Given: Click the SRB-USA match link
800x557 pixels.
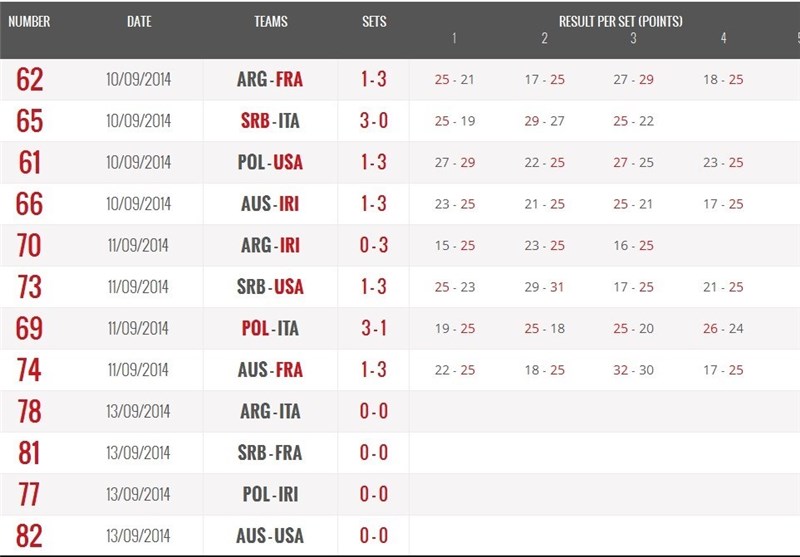Looking at the screenshot, I should point(271,287).
